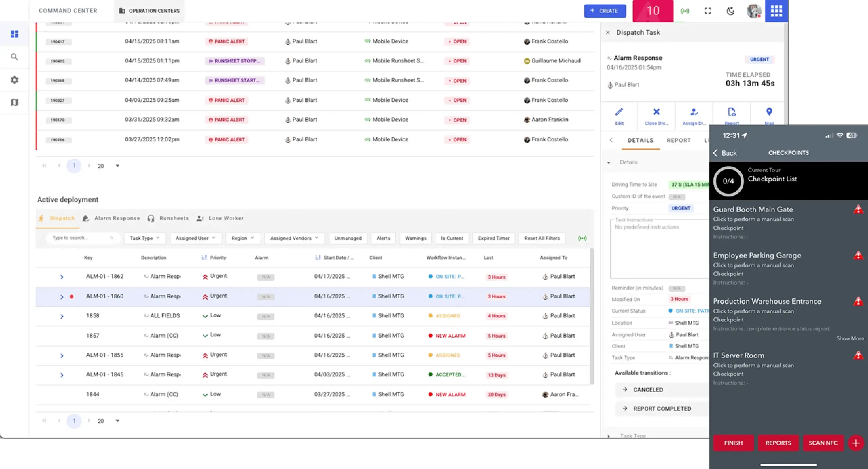868x469 pixels.
Task: Click the green live signal icon in the header
Action: [x=685, y=11]
